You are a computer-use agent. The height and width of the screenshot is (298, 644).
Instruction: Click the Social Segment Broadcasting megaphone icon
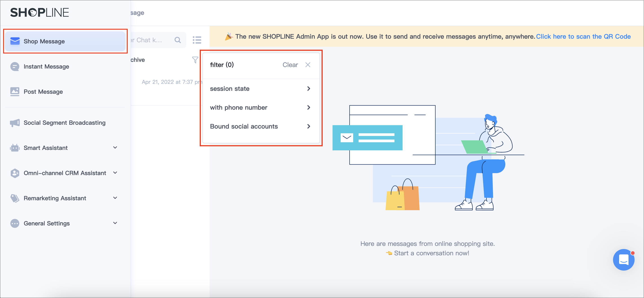(15, 123)
